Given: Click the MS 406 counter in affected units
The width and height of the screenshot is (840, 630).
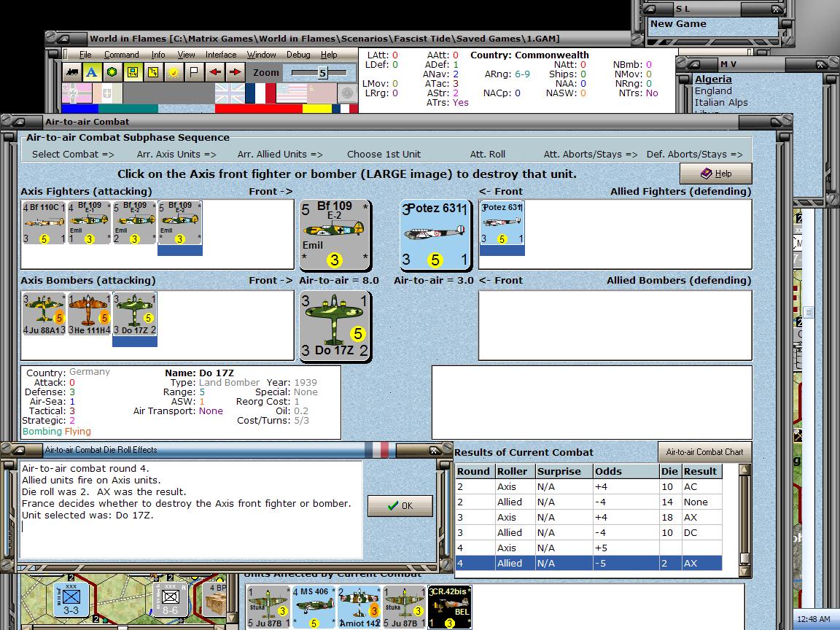Looking at the screenshot, I should 314,607.
